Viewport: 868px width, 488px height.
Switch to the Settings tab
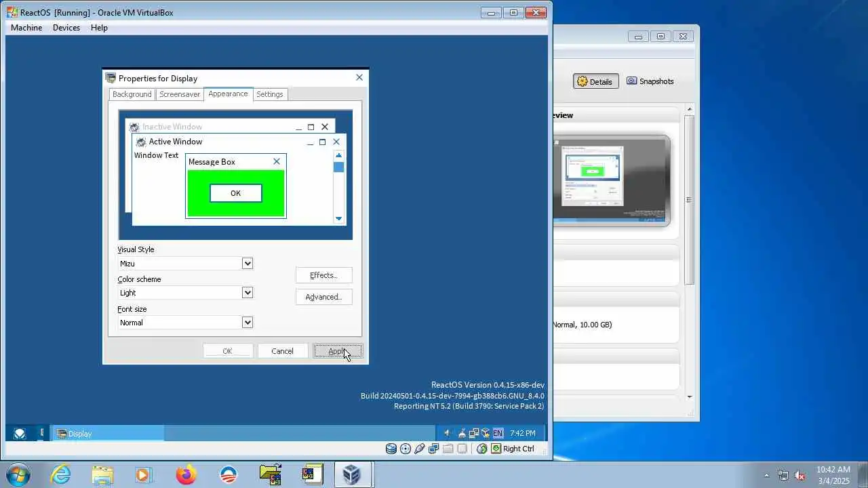(x=270, y=94)
